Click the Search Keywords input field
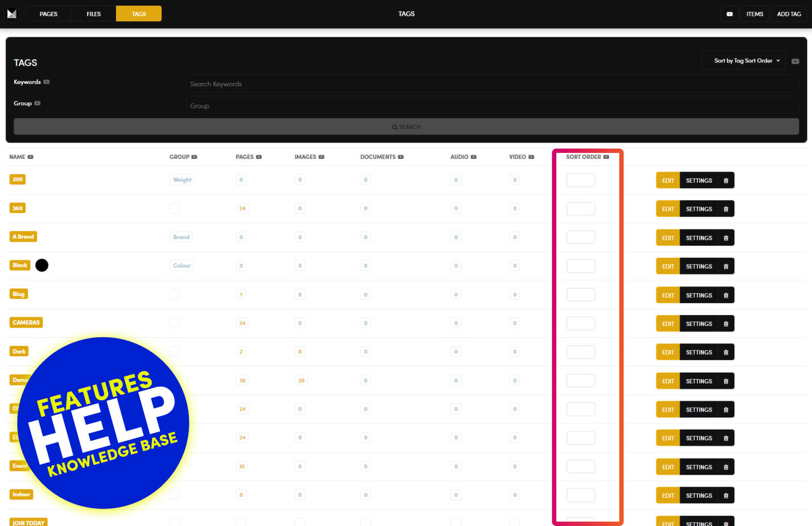The width and height of the screenshot is (812, 526). (x=491, y=84)
